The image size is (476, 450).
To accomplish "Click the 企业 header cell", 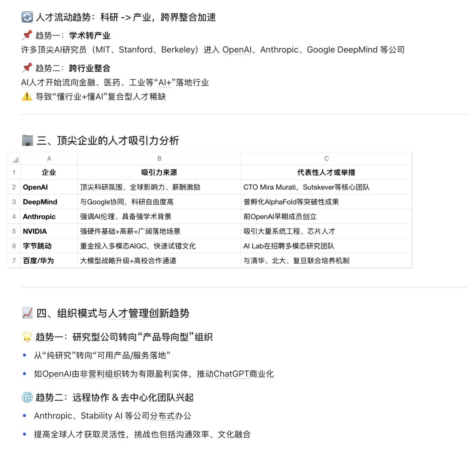I will click(x=49, y=172).
